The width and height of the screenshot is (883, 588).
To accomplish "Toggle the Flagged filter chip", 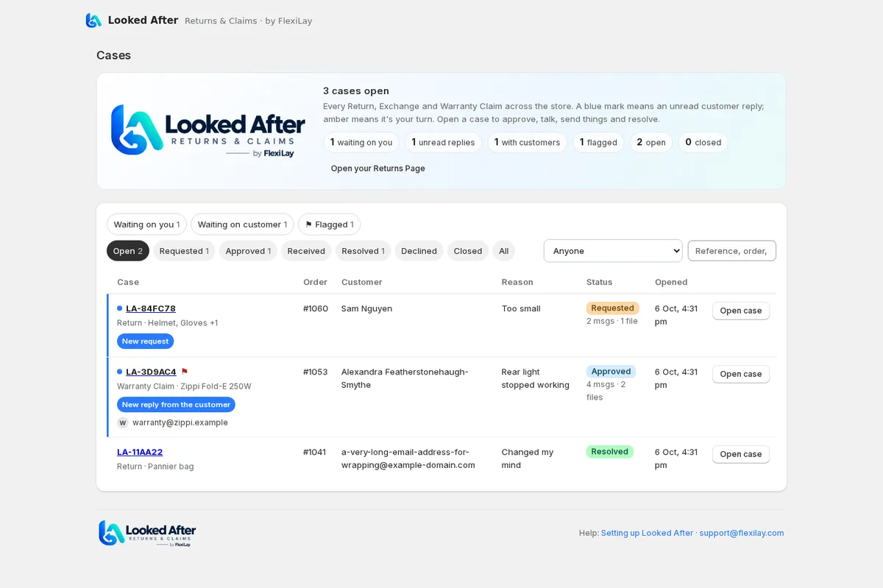I will tap(329, 224).
